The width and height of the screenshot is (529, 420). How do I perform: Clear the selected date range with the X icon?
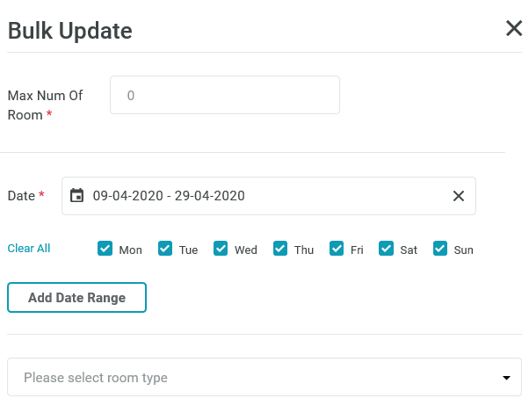point(458,196)
